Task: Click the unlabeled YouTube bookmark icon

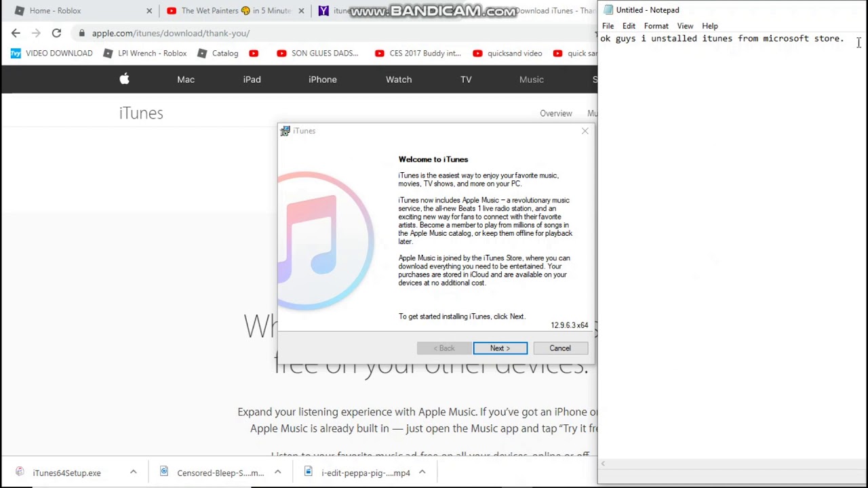Action: click(254, 53)
